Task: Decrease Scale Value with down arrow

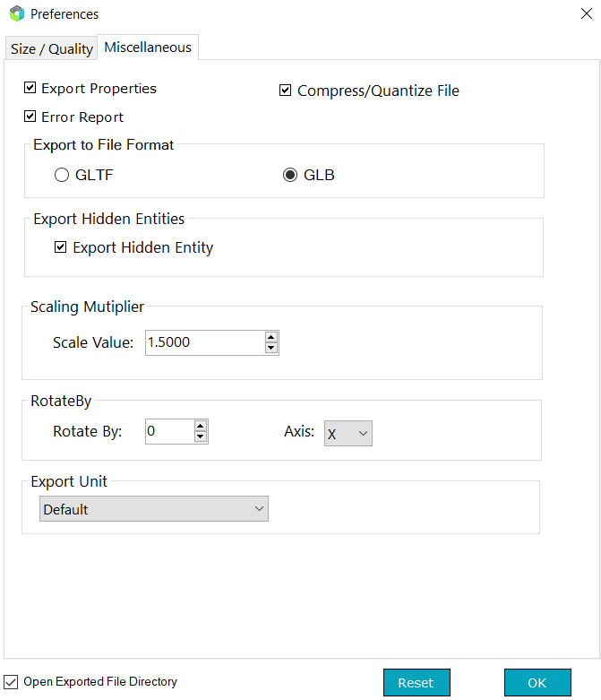Action: [271, 348]
